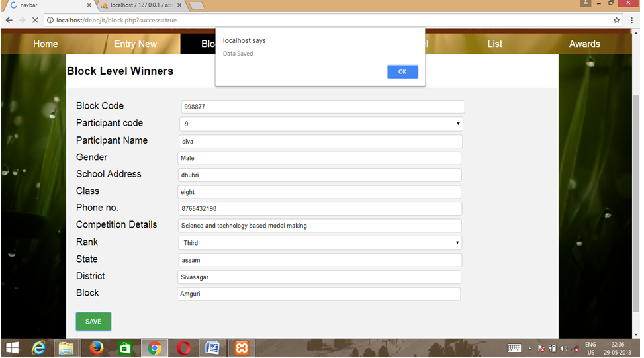The image size is (644, 358).
Task: Open the Windows Store taskbar icon
Action: point(125,348)
